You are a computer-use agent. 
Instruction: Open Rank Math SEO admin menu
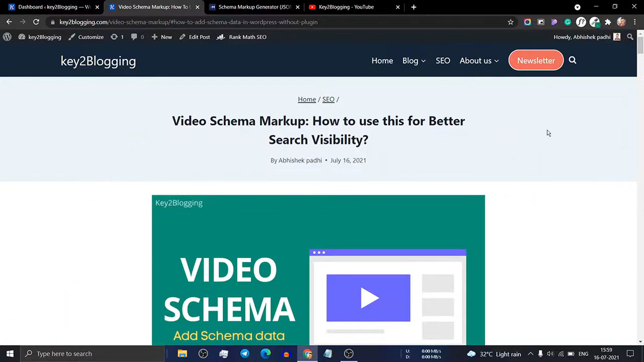coord(241,37)
